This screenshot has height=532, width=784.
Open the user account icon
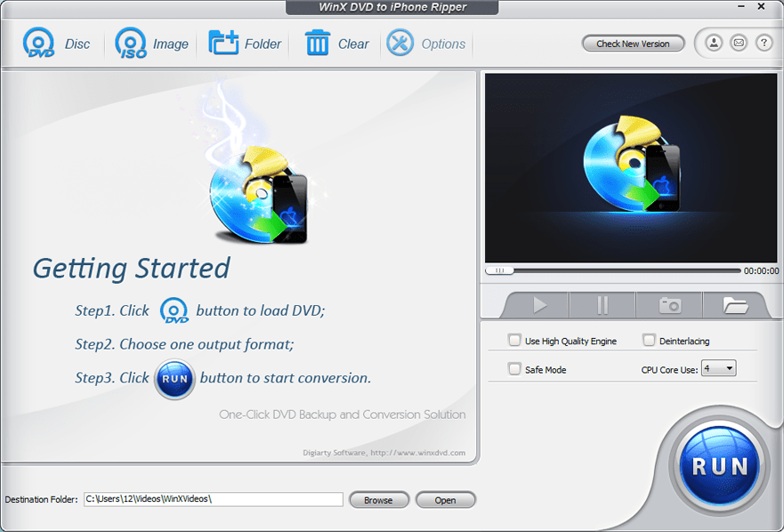(714, 43)
